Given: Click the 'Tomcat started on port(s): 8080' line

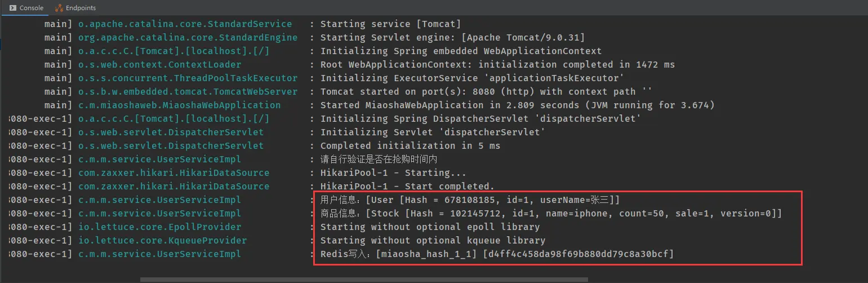Looking at the screenshot, I should [486, 91].
